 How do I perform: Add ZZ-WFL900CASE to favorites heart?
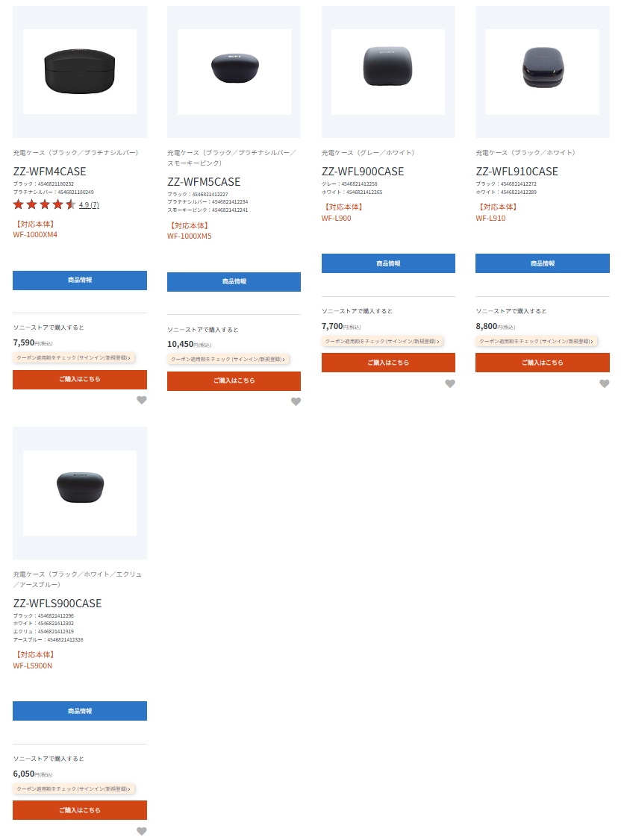pyautogui.click(x=450, y=383)
